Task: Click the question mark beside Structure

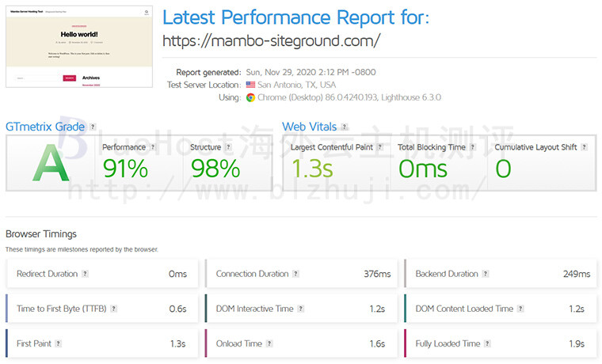Action: click(x=228, y=147)
